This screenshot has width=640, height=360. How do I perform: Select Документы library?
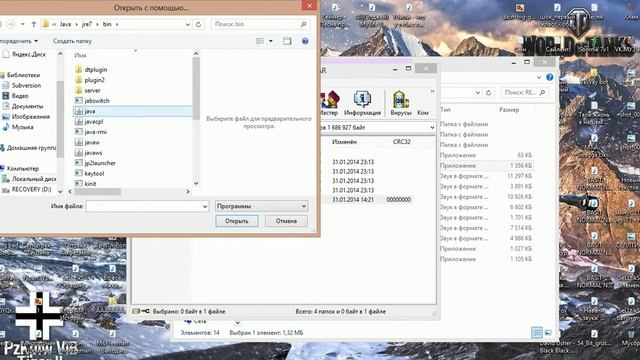click(27, 106)
